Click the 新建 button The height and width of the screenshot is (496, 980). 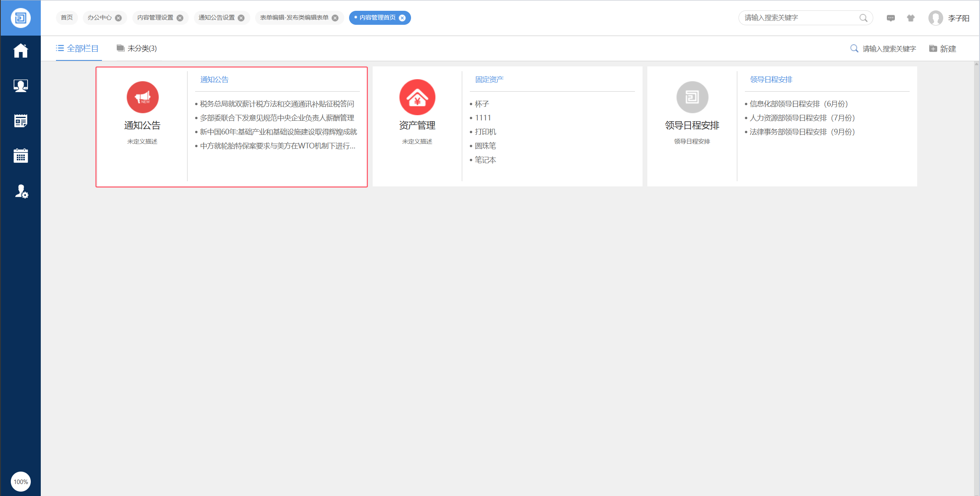coord(942,49)
